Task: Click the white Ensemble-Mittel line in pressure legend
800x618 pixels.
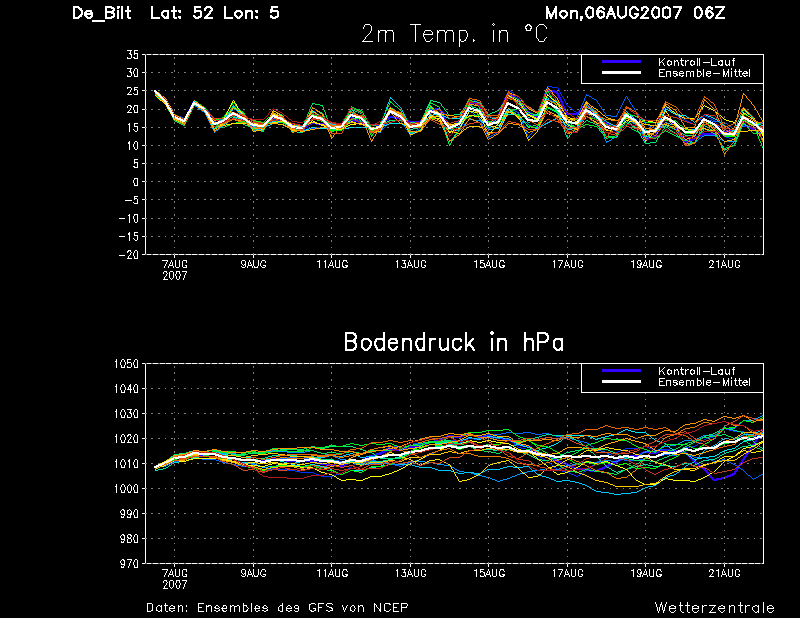Action: (621, 382)
